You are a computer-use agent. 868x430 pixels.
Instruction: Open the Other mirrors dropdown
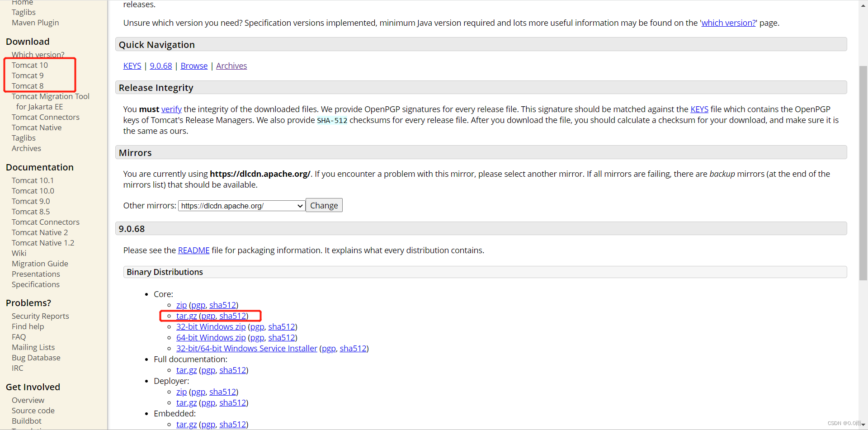[x=241, y=206]
